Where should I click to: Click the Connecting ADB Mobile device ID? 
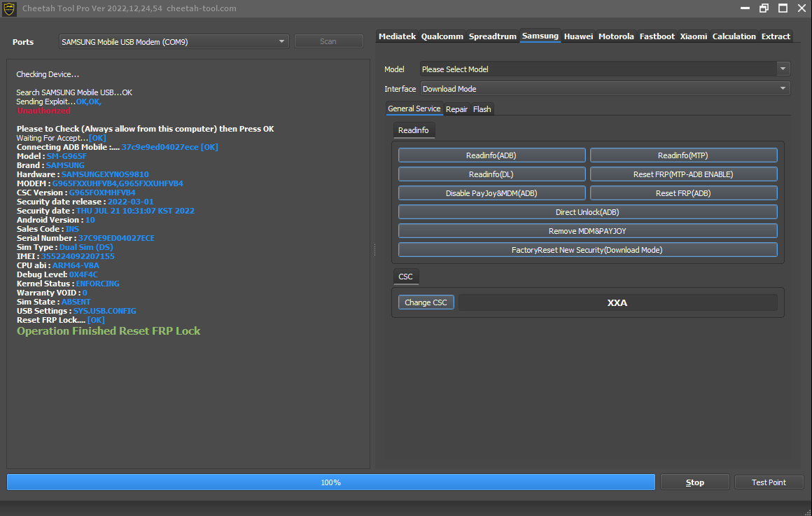coord(160,147)
